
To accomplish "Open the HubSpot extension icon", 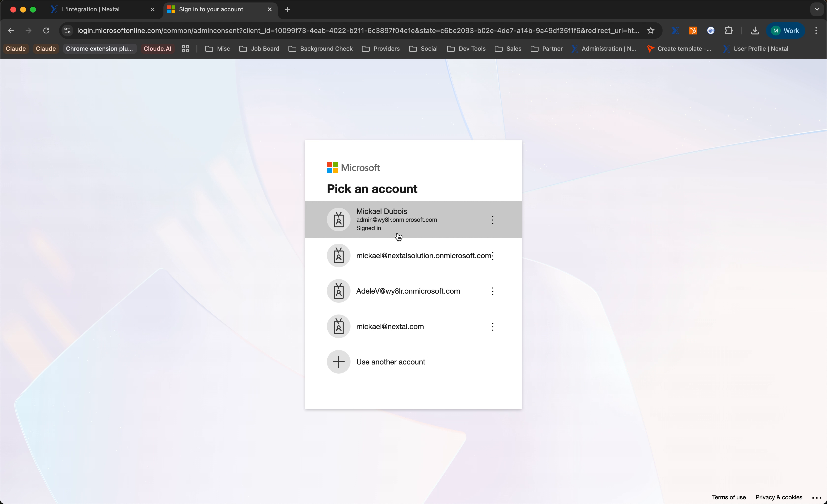I will click(x=693, y=31).
